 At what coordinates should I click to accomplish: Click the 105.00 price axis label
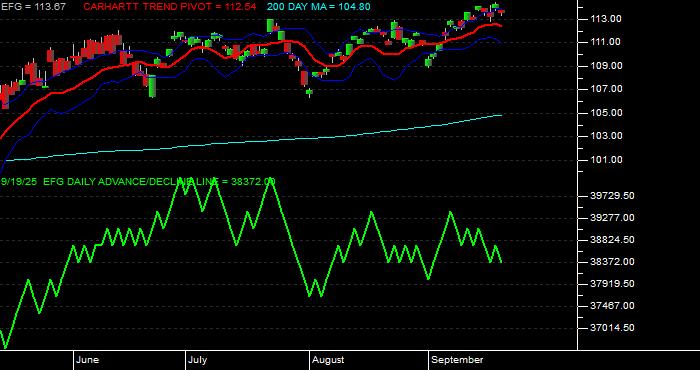(605, 112)
